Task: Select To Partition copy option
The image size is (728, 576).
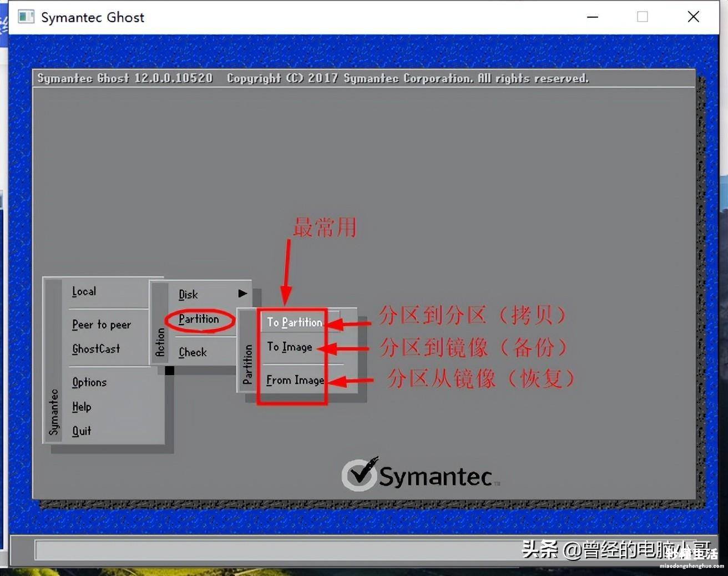Action: pyautogui.click(x=295, y=322)
